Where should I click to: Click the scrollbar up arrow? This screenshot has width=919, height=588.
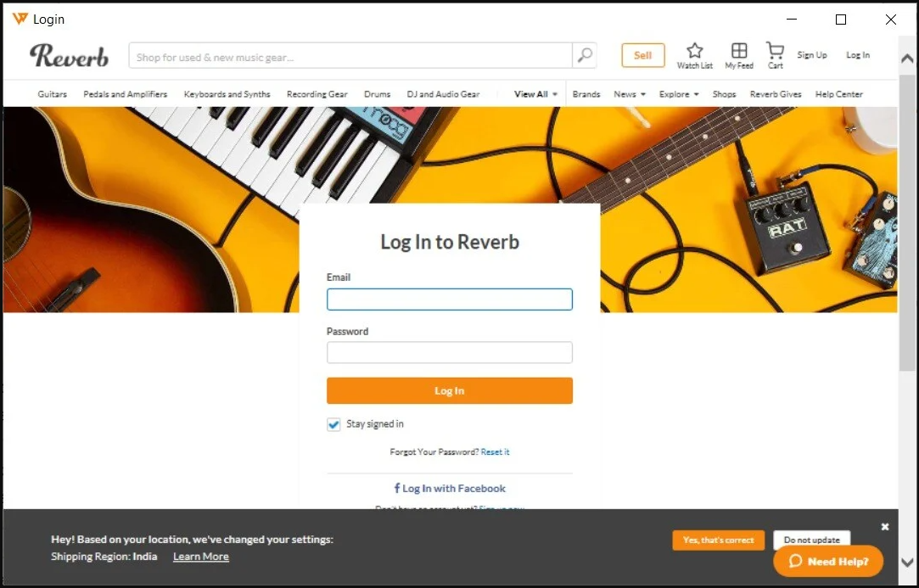pyautogui.click(x=907, y=59)
